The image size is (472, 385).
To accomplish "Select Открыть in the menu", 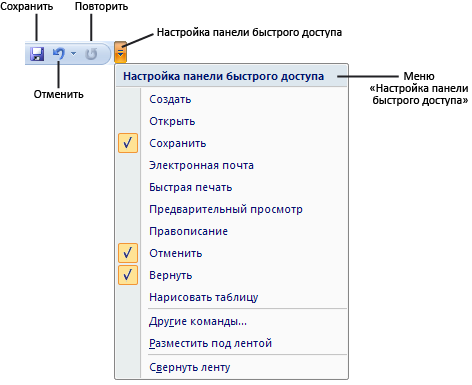I will pos(231,121).
